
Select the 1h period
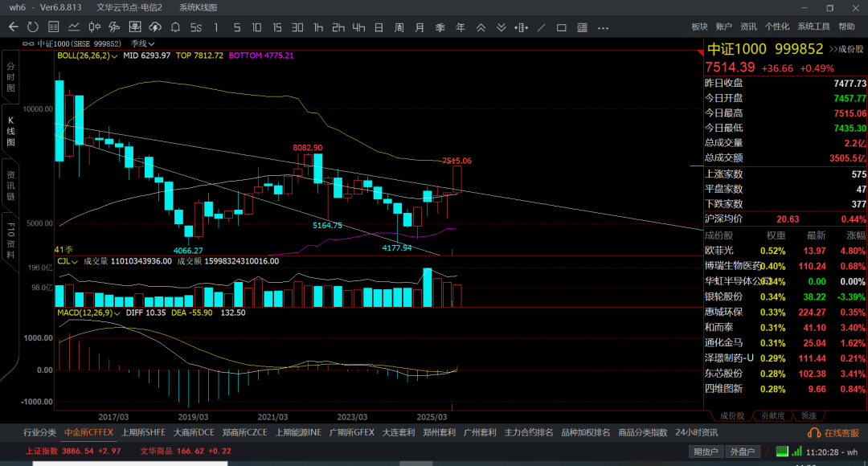(x=318, y=27)
